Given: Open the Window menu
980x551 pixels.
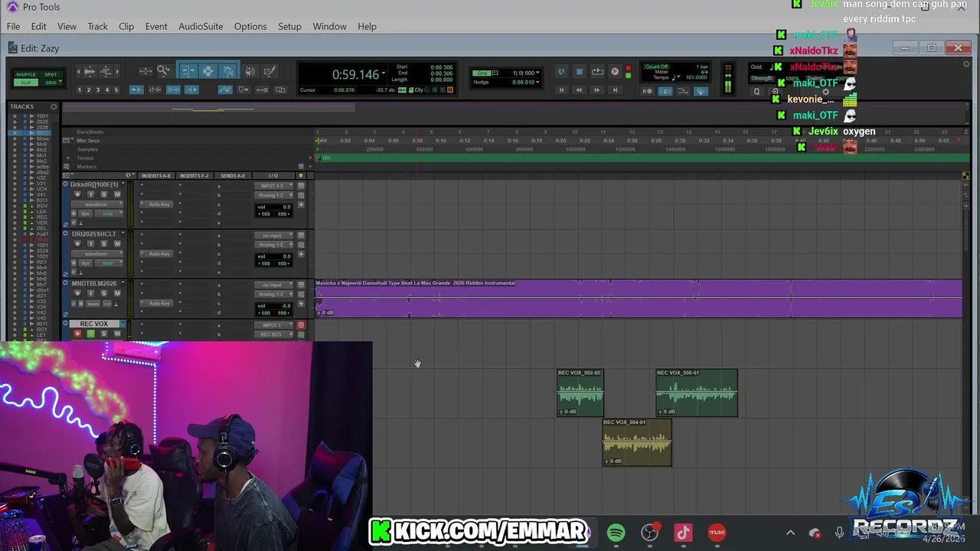Looking at the screenshot, I should click(x=329, y=26).
